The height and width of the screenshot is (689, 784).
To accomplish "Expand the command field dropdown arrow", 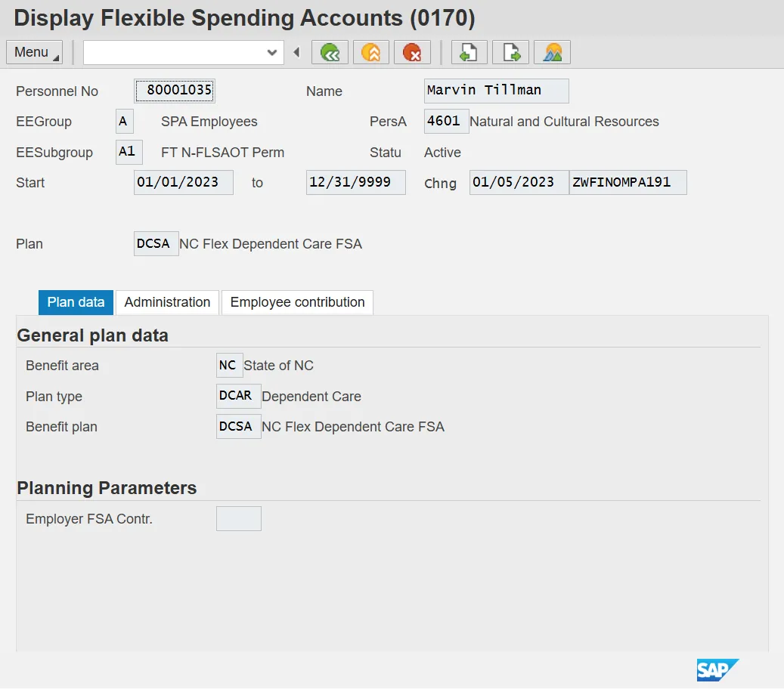I will click(x=272, y=52).
